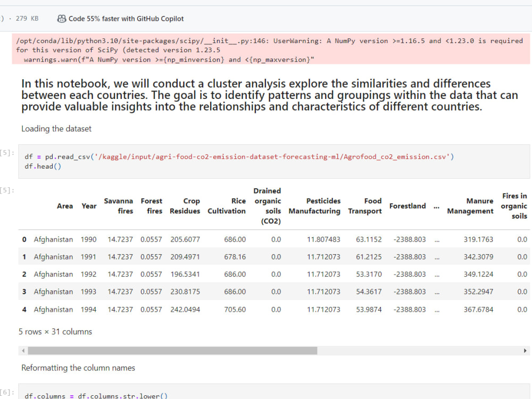Click manure management value '319.1763'
This screenshot has height=399, width=532.
(478, 239)
